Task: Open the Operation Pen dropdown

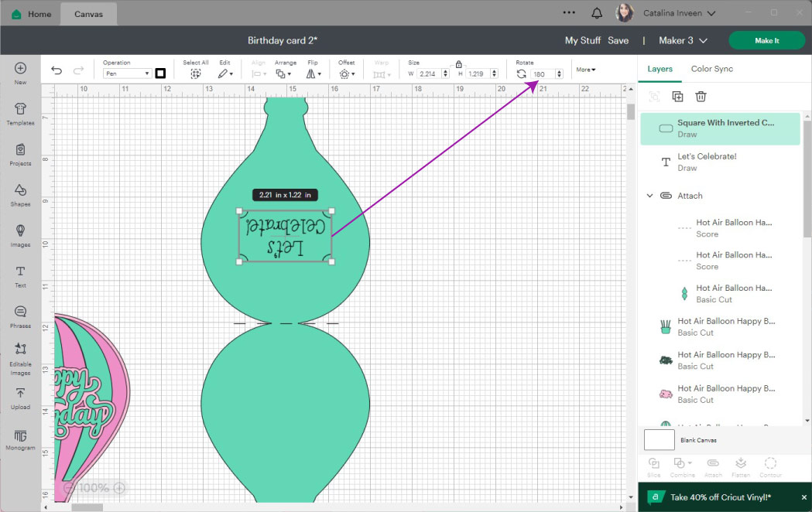Action: [x=127, y=74]
